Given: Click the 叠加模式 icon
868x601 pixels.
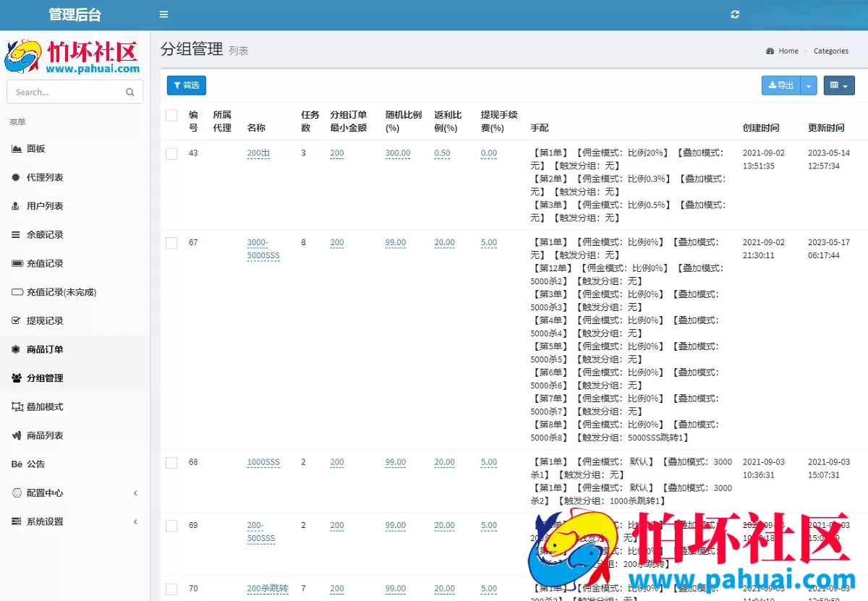Looking at the screenshot, I should [x=17, y=406].
